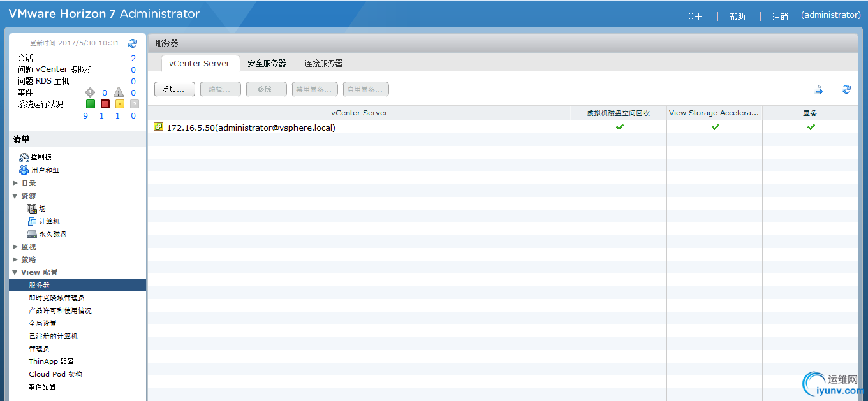Click the red system health status square
The height and width of the screenshot is (401, 868).
(105, 104)
